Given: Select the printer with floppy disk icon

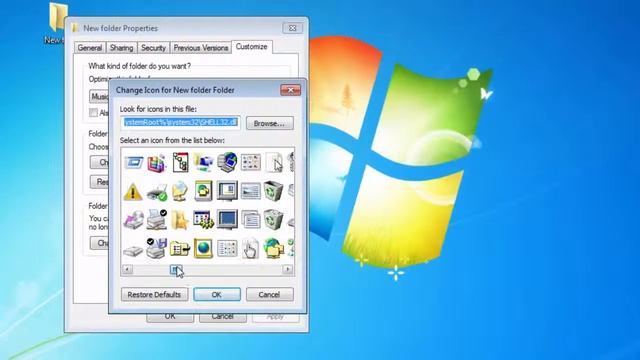Looking at the screenshot, I should coord(157,248).
